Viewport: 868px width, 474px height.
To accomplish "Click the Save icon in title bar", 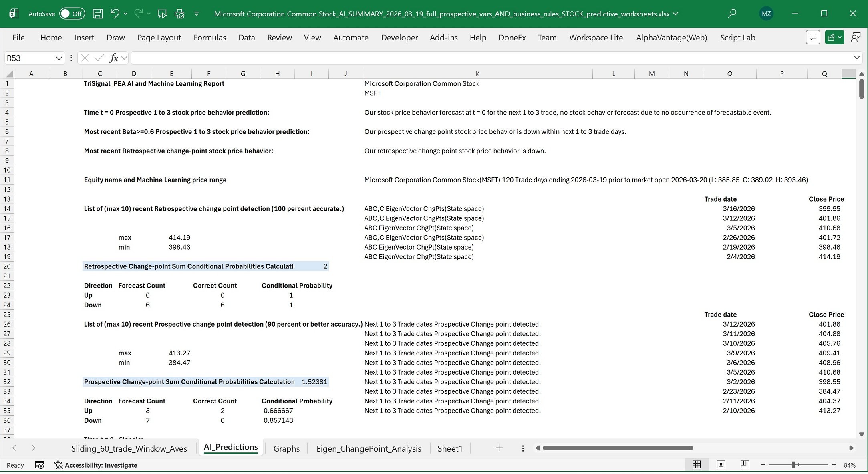I will [x=98, y=14].
